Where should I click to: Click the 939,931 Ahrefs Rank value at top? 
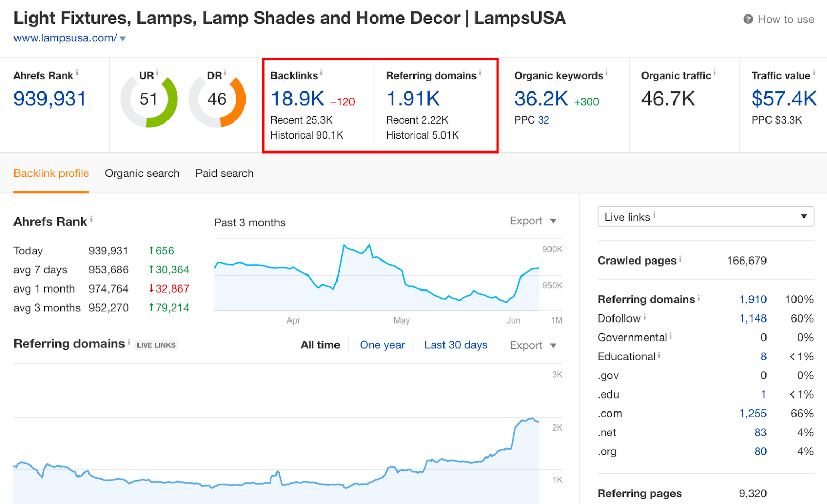click(x=50, y=99)
